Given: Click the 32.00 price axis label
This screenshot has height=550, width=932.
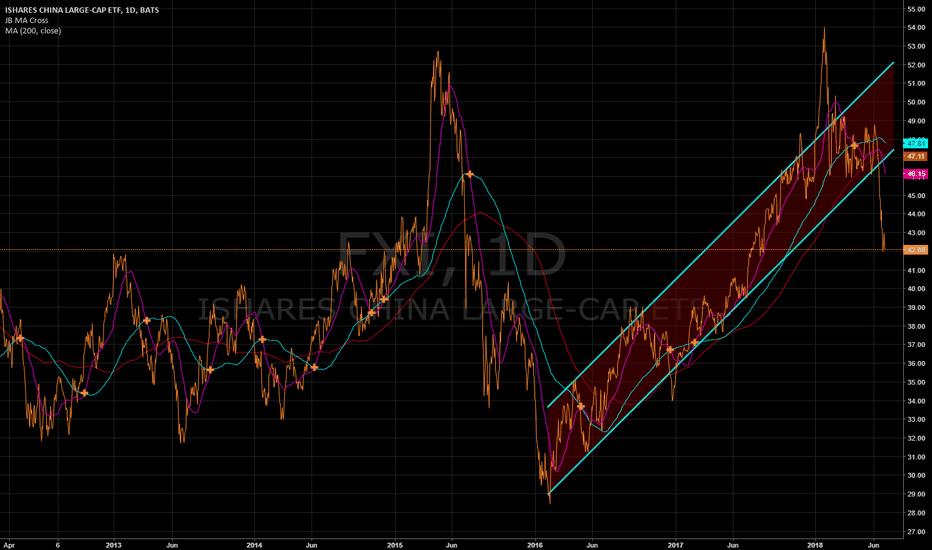Looking at the screenshot, I should click(x=916, y=438).
